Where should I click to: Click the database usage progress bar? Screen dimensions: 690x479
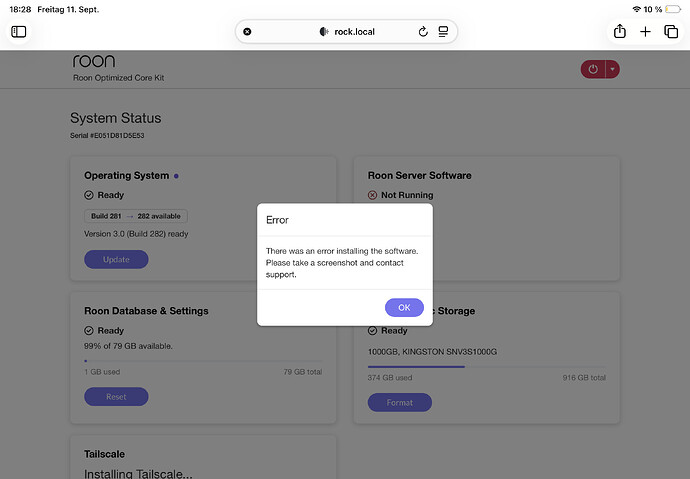[203, 361]
